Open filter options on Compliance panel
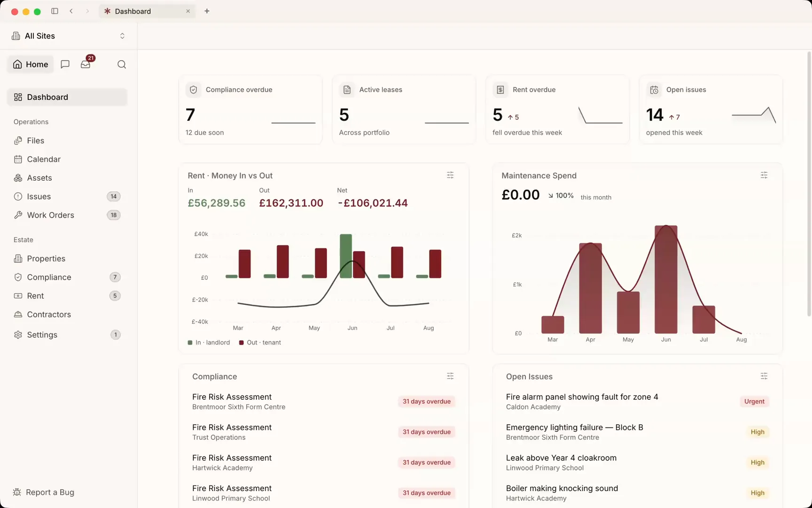The width and height of the screenshot is (812, 508). point(450,376)
